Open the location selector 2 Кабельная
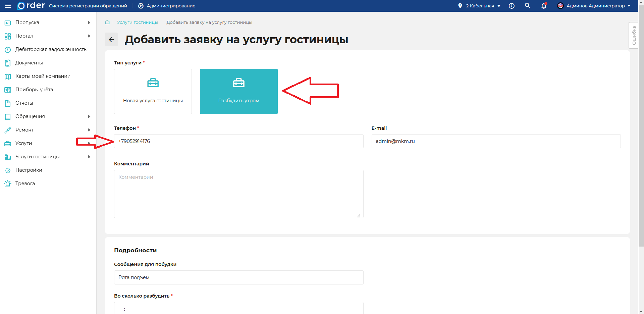The width and height of the screenshot is (644, 314). pyautogui.click(x=480, y=6)
